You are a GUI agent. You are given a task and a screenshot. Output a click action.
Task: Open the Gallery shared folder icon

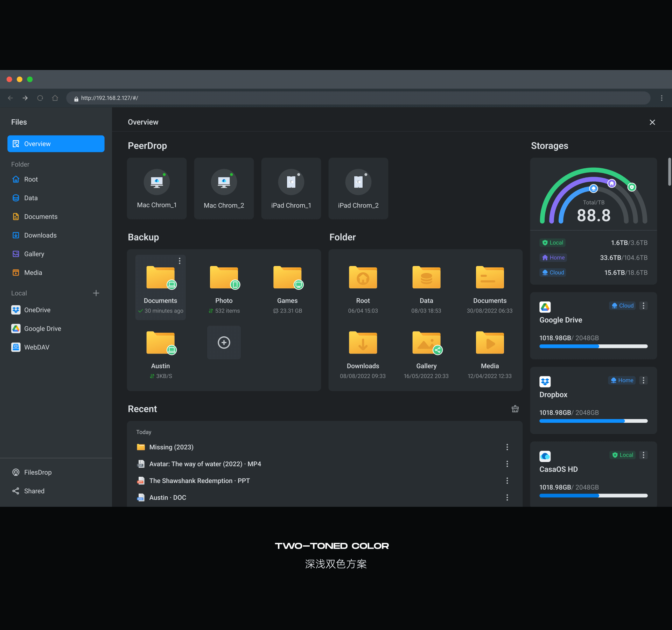(x=426, y=343)
